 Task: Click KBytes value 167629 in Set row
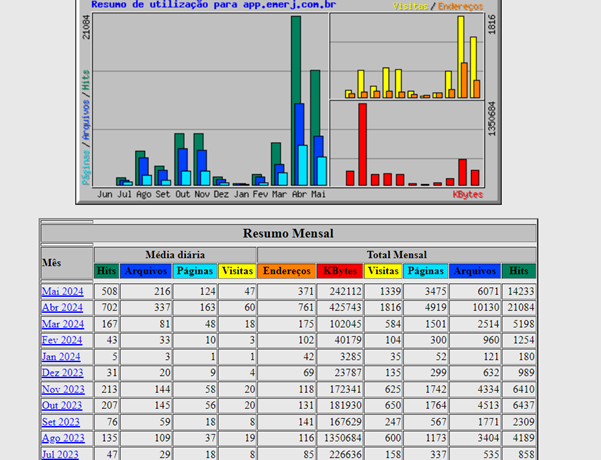coord(345,422)
